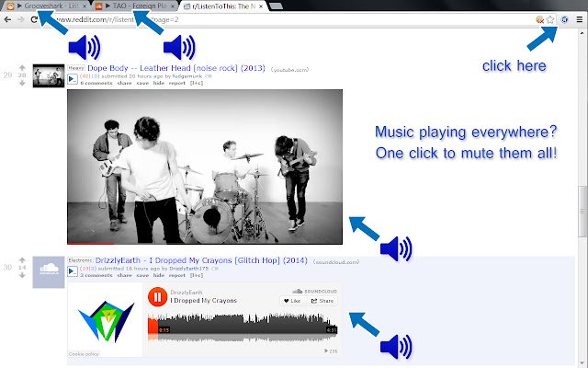The width and height of the screenshot is (588, 368).
Task: Collapse the DrizzlyEarth SoundCloud player expando
Action: tap(73, 271)
